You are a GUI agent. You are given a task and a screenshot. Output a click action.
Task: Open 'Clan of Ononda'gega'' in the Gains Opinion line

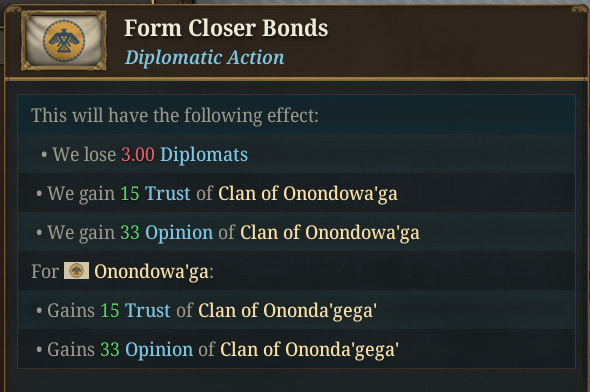pyautogui.click(x=309, y=350)
